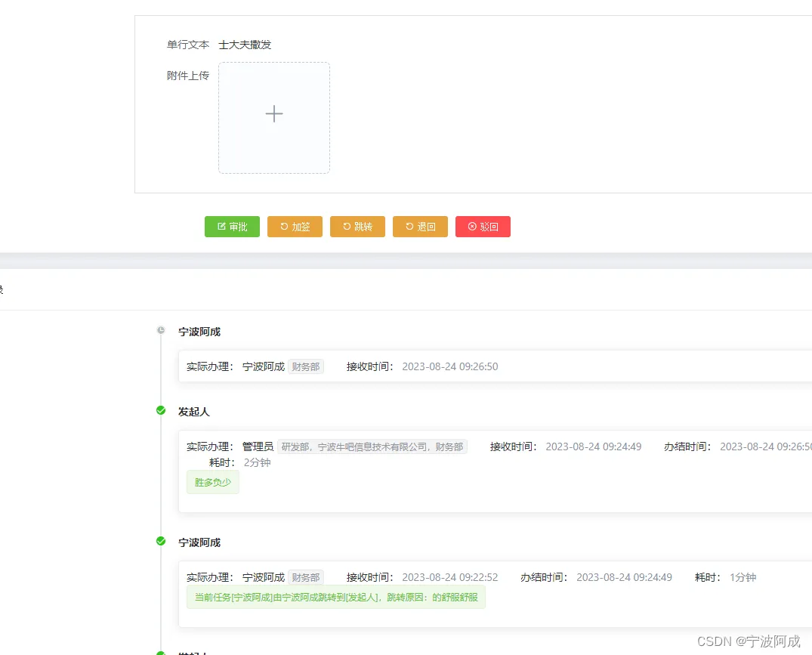Click the finish time 2023-08-24 09:24:49
812x655 pixels.
point(624,577)
